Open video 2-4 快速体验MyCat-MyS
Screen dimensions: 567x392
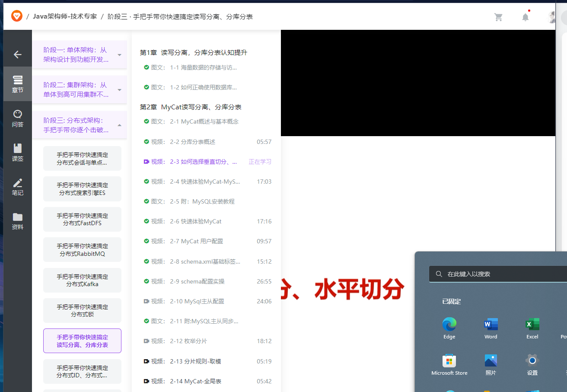click(207, 182)
